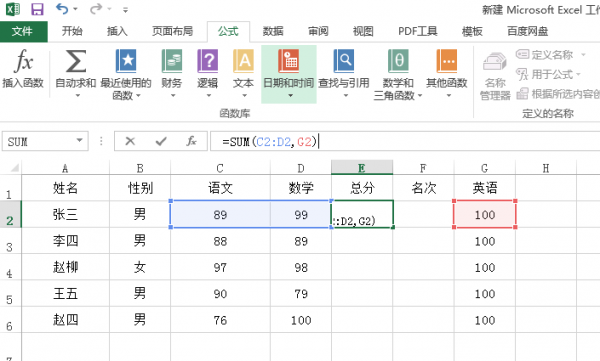The height and width of the screenshot is (361, 600).
Task: Open the 模板 tab
Action: 472,31
